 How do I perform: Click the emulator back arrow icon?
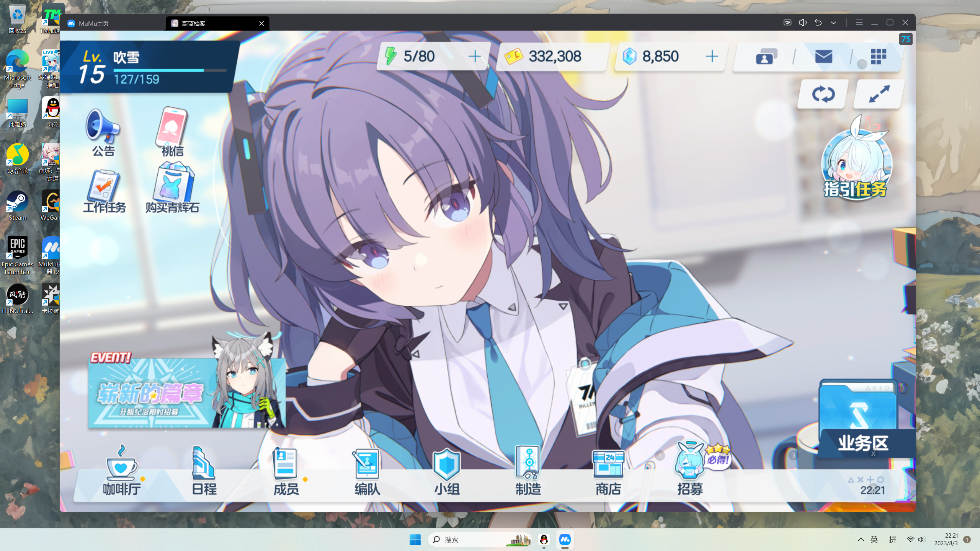point(818,23)
